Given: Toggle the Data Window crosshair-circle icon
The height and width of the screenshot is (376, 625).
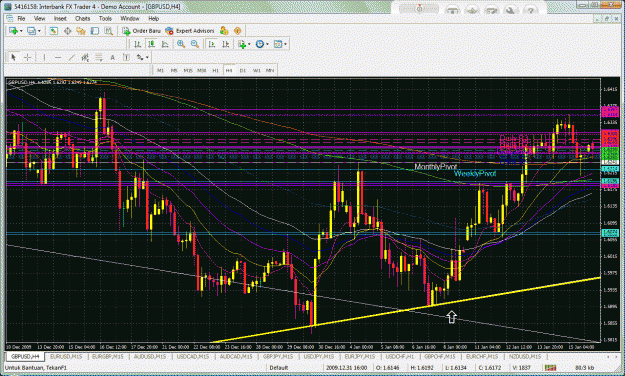Looking at the screenshot, I should [67, 31].
